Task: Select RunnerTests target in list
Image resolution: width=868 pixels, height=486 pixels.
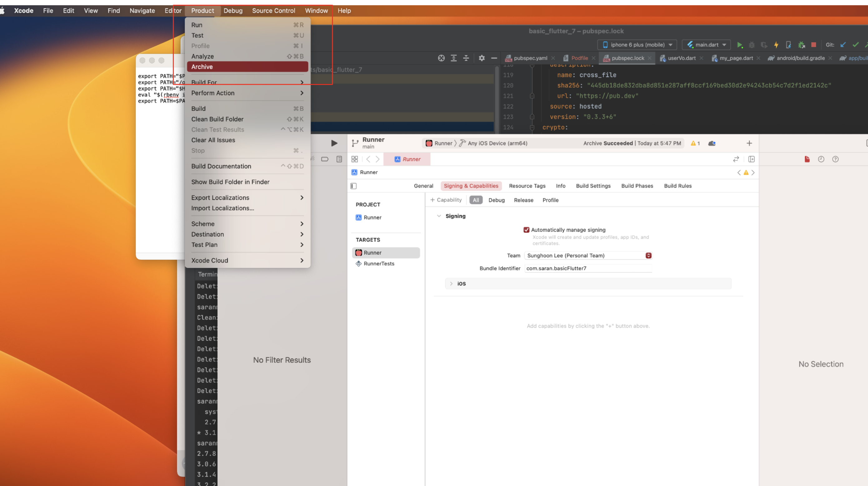Action: pyautogui.click(x=379, y=264)
